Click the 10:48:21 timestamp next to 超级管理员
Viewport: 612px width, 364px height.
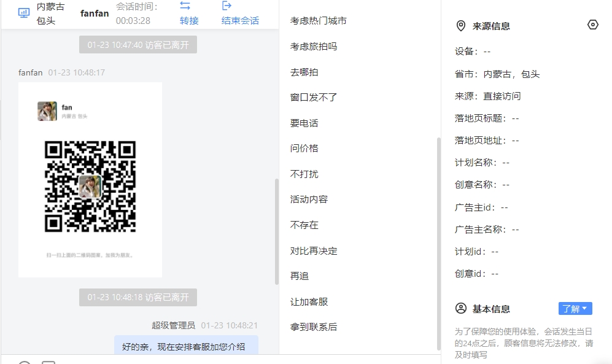[230, 325]
